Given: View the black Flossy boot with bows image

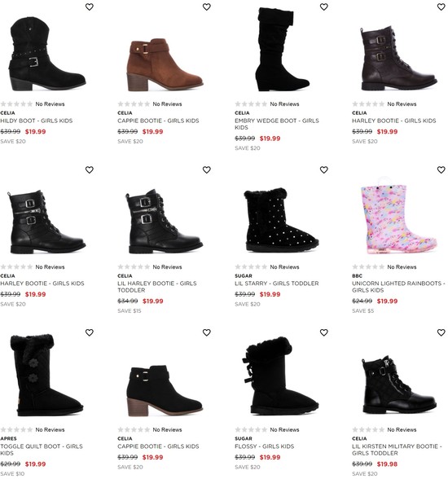Looking at the screenshot, I should click(280, 376).
